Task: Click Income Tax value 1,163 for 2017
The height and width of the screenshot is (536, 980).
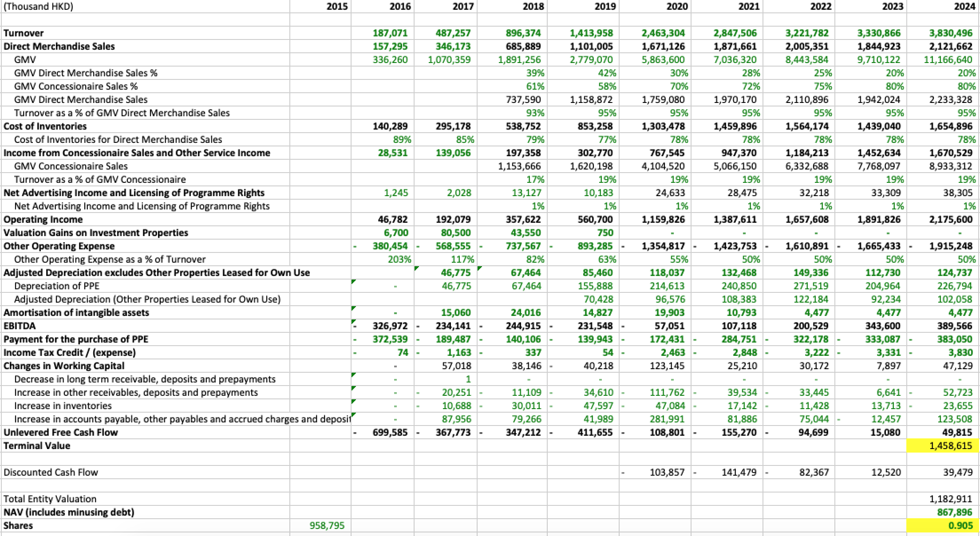Action: point(459,353)
